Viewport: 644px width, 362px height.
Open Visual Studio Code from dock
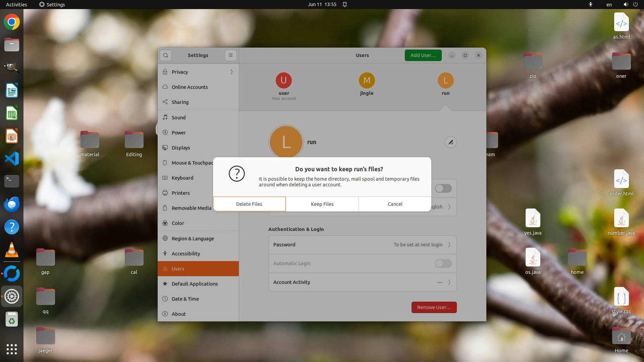(12, 159)
